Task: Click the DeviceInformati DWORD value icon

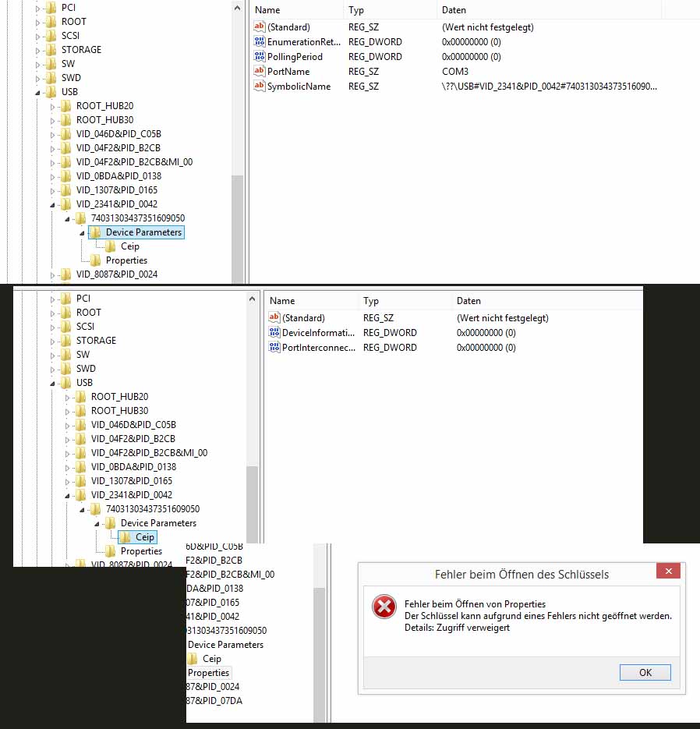Action: pos(274,333)
